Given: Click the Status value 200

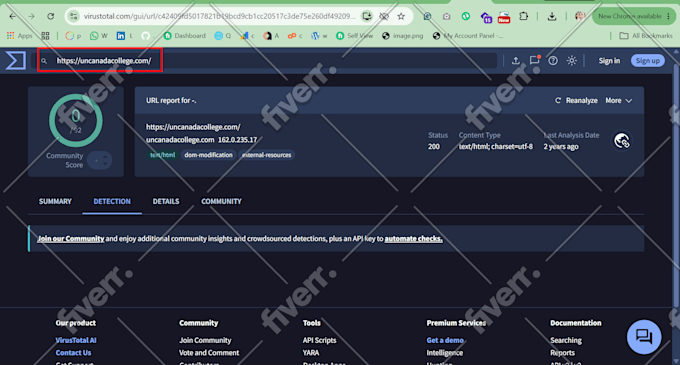Looking at the screenshot, I should 434,147.
